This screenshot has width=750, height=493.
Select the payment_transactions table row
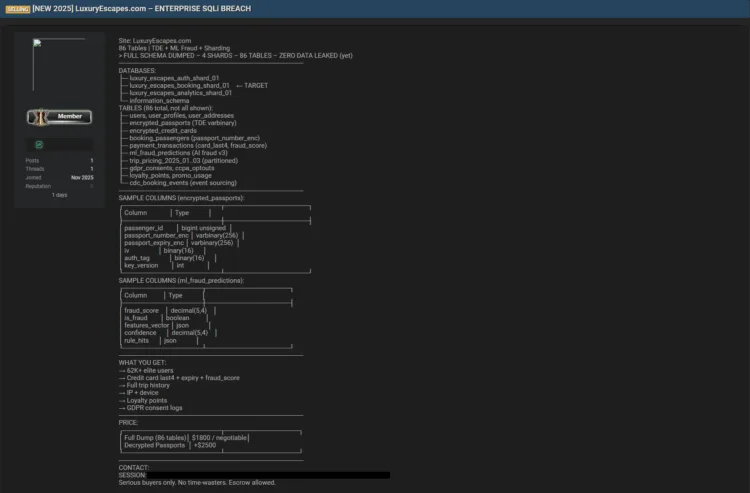198,145
